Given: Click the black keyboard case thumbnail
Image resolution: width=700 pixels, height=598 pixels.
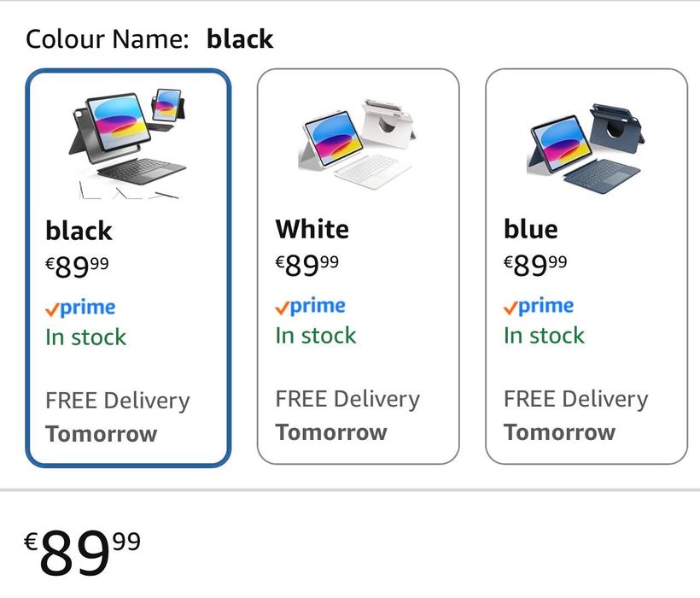Looking at the screenshot, I should tap(128, 143).
